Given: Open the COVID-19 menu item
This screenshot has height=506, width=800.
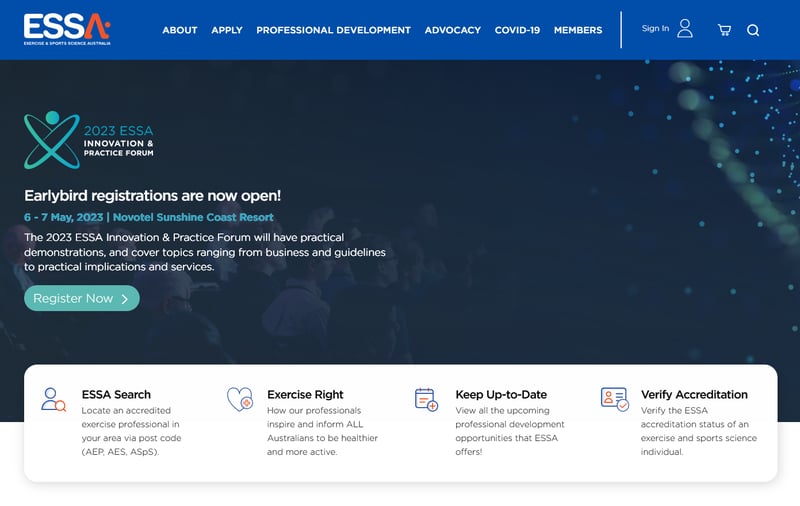Looking at the screenshot, I should coord(517,30).
